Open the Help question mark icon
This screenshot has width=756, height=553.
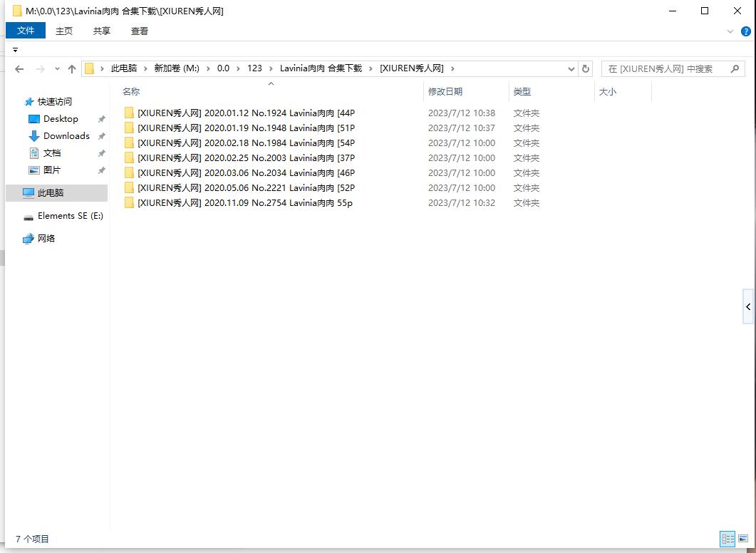coord(745,31)
